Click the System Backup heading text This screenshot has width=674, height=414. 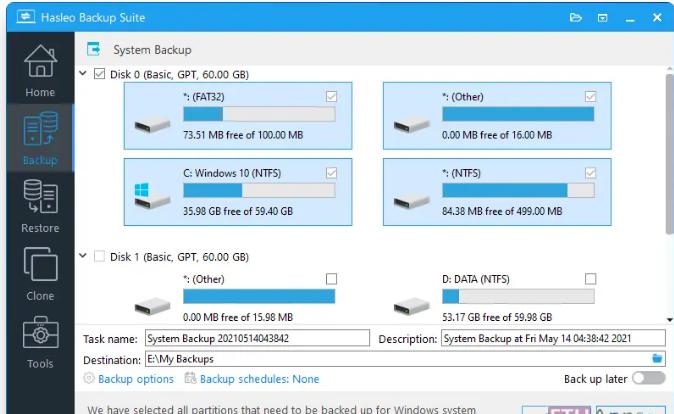(153, 50)
